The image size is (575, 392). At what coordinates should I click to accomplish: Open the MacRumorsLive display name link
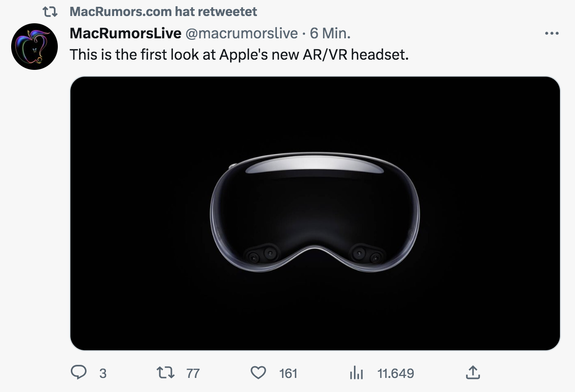[x=125, y=33]
